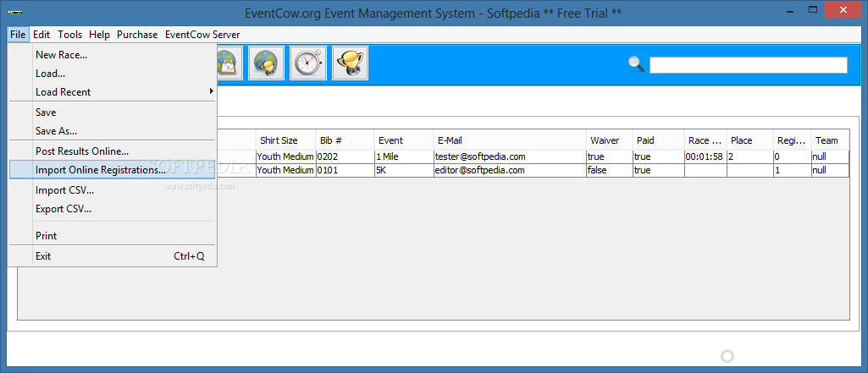The width and height of the screenshot is (868, 373).
Task: Sort by Bib # column header
Action: tap(345, 140)
